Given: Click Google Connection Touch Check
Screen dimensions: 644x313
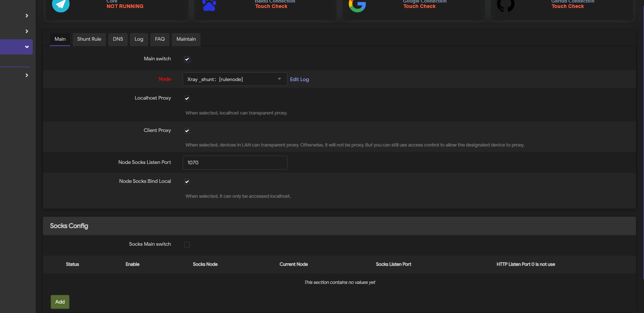Looking at the screenshot, I should click(419, 6).
